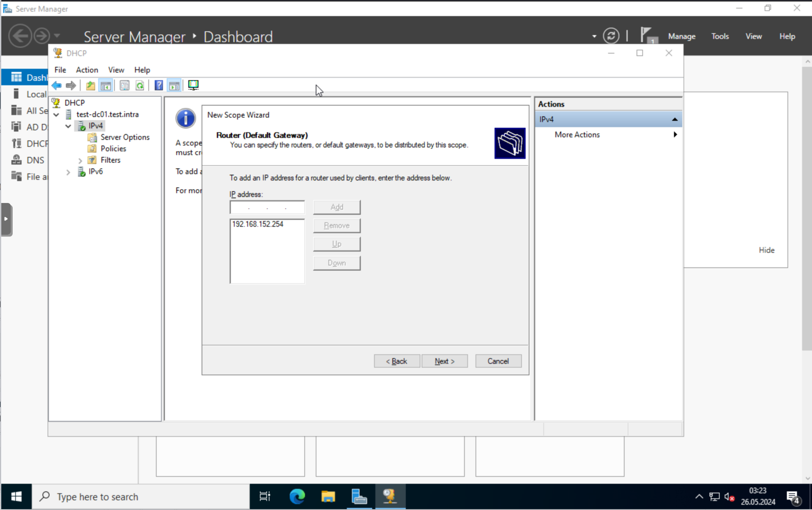Click Back in New Scope Wizard
The width and height of the screenshot is (812, 510).
tap(396, 361)
